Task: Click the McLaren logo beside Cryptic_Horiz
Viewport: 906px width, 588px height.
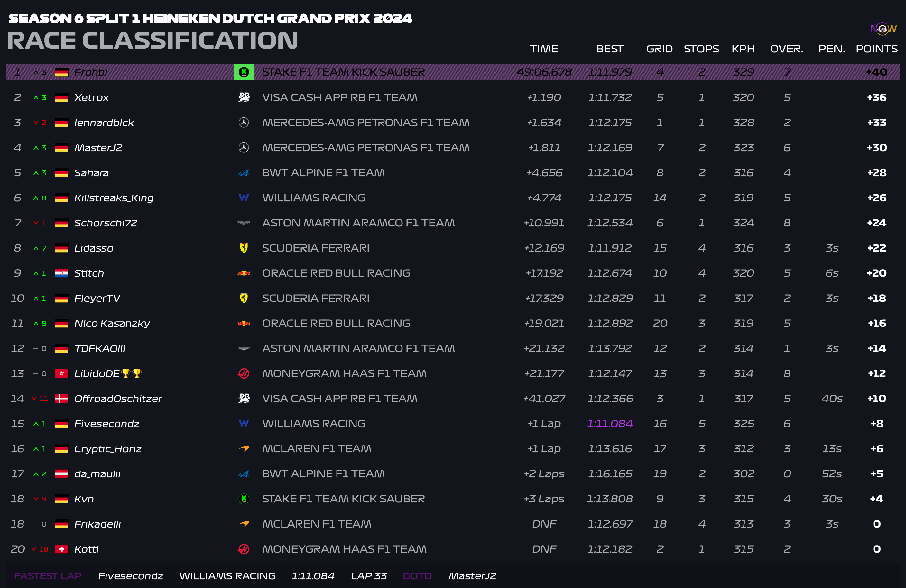Action: [244, 449]
